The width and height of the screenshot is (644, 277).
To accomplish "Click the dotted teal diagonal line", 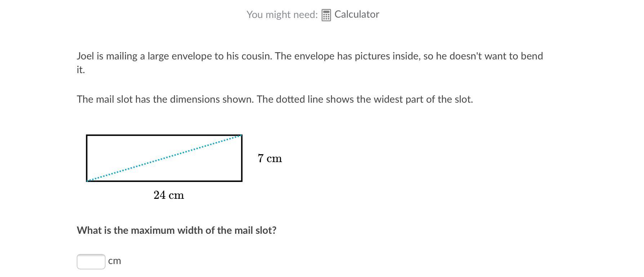I will 164,158.
